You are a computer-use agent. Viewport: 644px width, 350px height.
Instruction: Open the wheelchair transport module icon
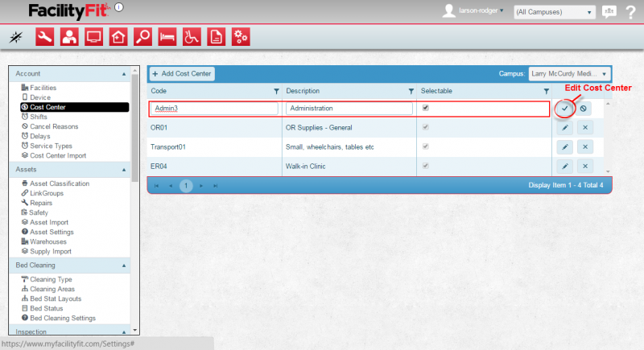click(x=192, y=37)
